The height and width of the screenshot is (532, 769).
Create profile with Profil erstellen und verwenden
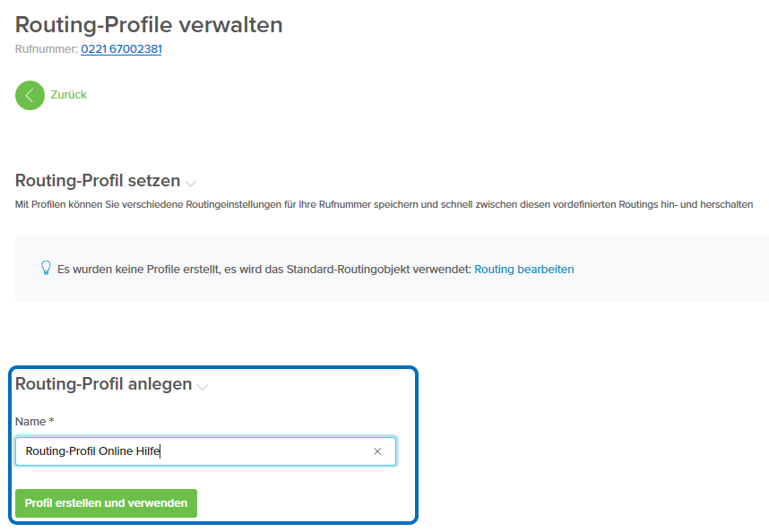pyautogui.click(x=106, y=503)
